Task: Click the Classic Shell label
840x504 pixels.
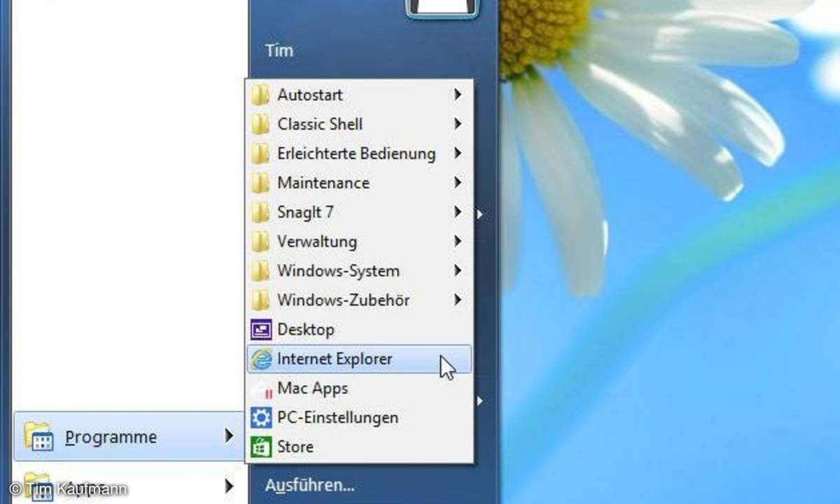Action: click(320, 124)
